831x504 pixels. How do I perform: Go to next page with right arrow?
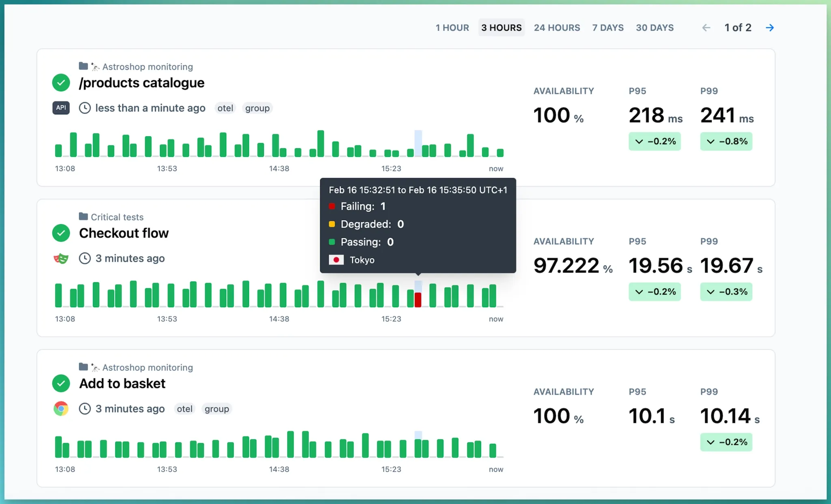point(770,28)
